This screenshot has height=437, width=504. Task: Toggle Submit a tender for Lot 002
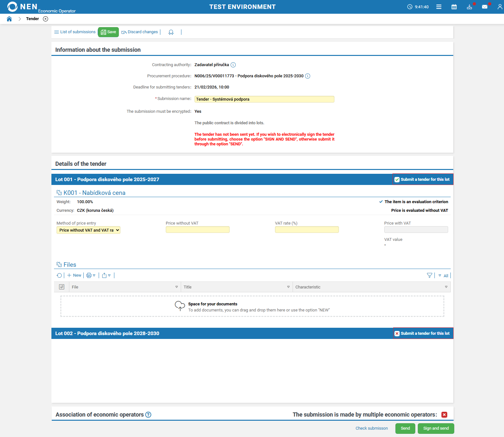pos(397,333)
